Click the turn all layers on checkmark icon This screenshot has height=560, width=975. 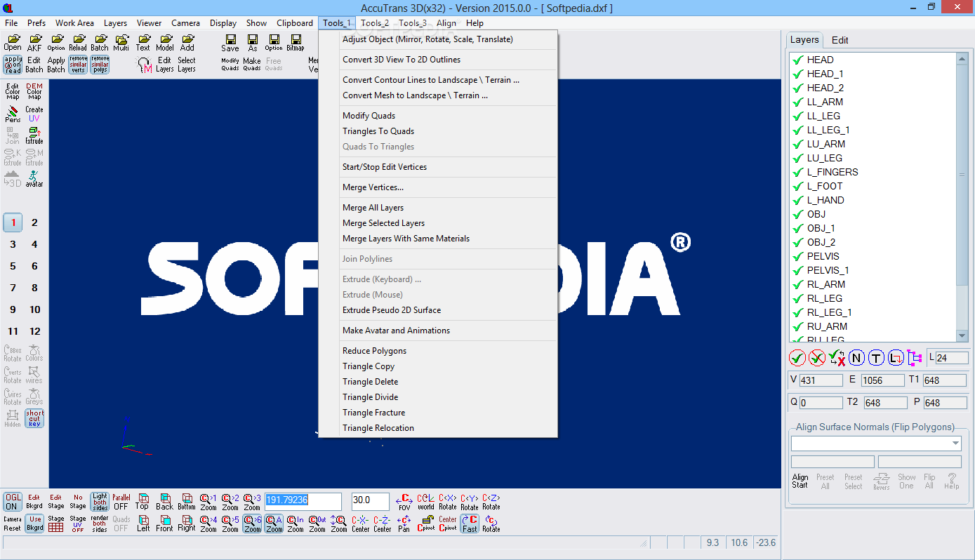tap(797, 358)
